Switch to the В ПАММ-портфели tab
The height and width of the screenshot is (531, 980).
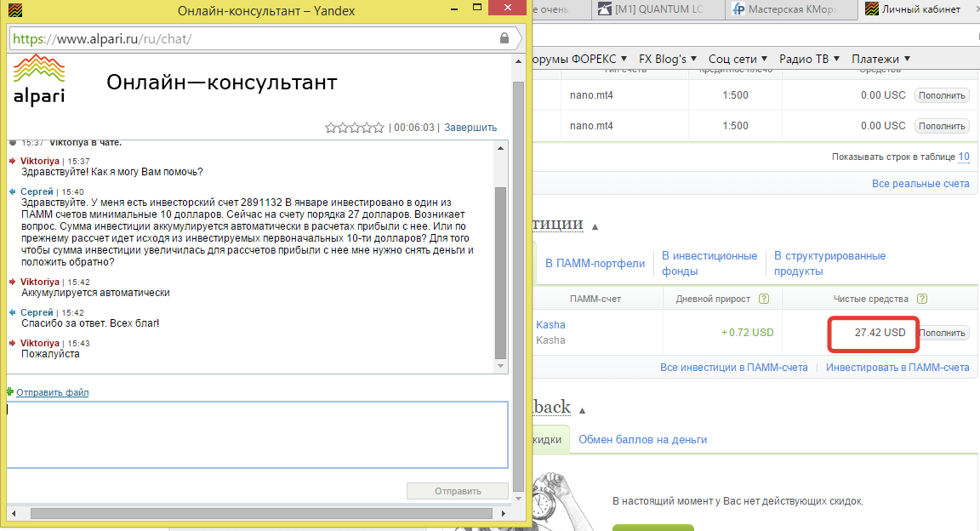(595, 263)
